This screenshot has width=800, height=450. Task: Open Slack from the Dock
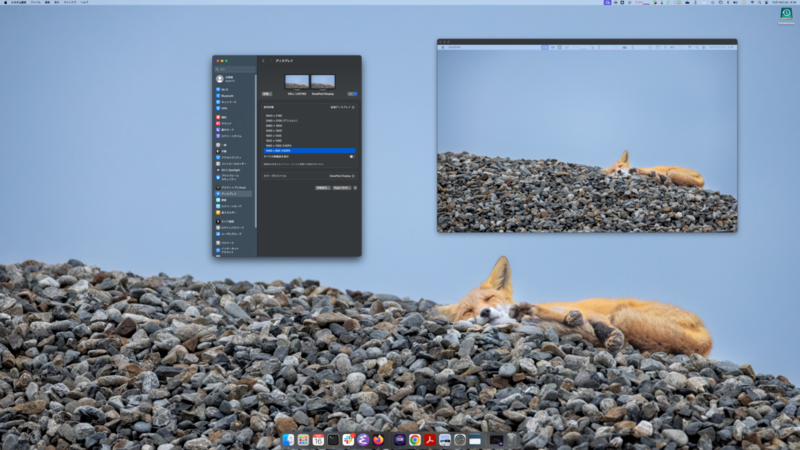[348, 440]
